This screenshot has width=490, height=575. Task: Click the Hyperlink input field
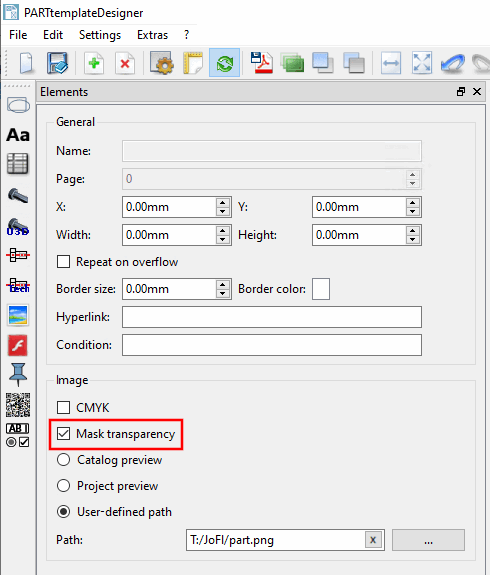click(272, 317)
